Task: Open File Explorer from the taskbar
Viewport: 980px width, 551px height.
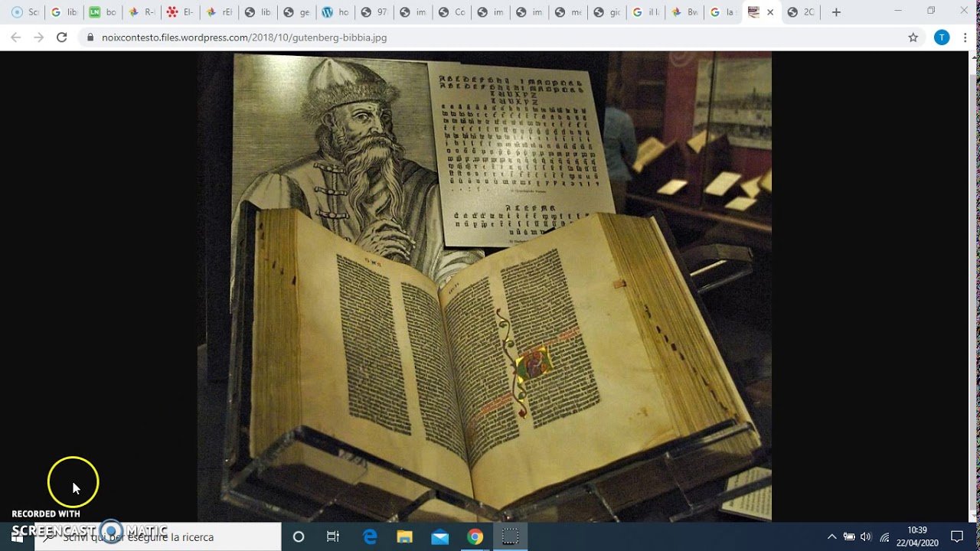Action: [x=405, y=536]
